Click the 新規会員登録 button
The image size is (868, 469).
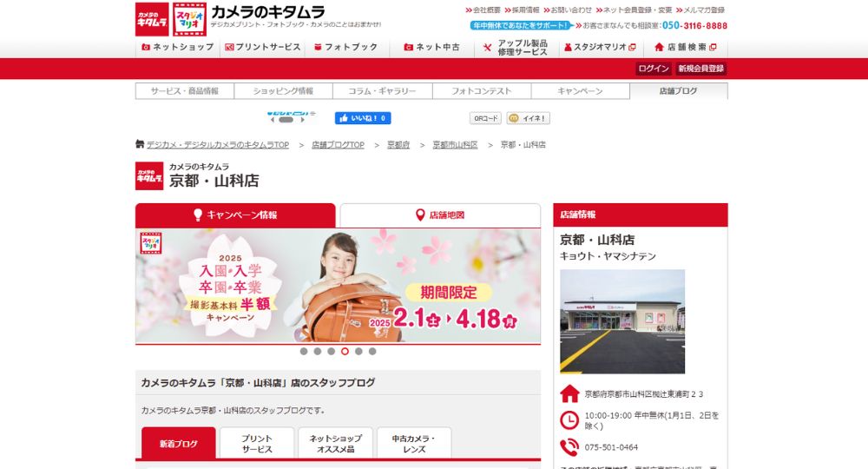point(701,69)
